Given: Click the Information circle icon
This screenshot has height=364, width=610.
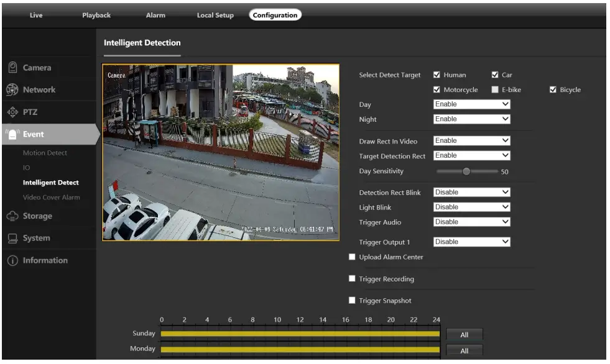Looking at the screenshot, I should point(12,261).
